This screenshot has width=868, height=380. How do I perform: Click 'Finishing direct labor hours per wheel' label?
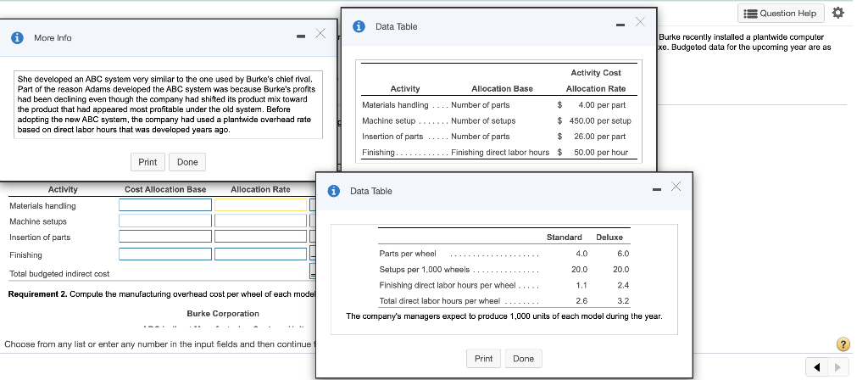pyautogui.click(x=448, y=286)
